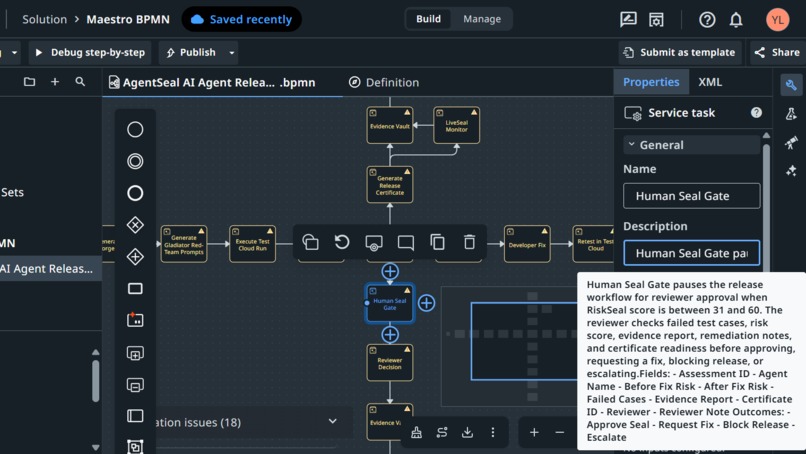Add a node above Human Seal Gate
This screenshot has width=806, height=454.
click(x=390, y=271)
